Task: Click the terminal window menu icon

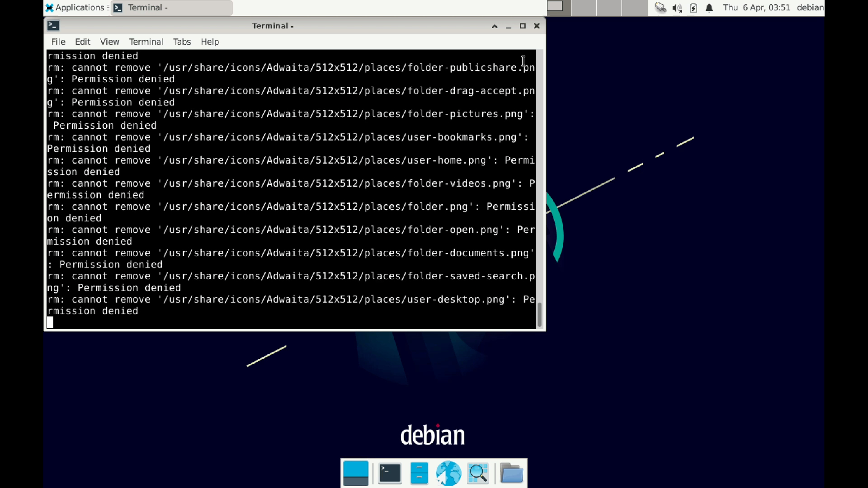Action: pos(53,26)
